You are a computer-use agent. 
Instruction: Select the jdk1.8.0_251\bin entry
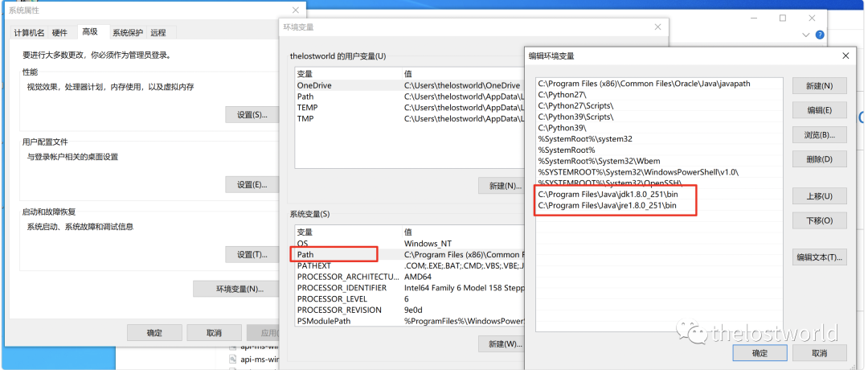(x=659, y=195)
